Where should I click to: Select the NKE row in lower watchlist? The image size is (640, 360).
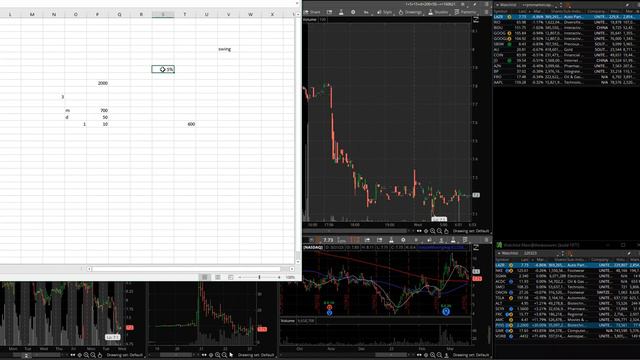[x=567, y=271]
